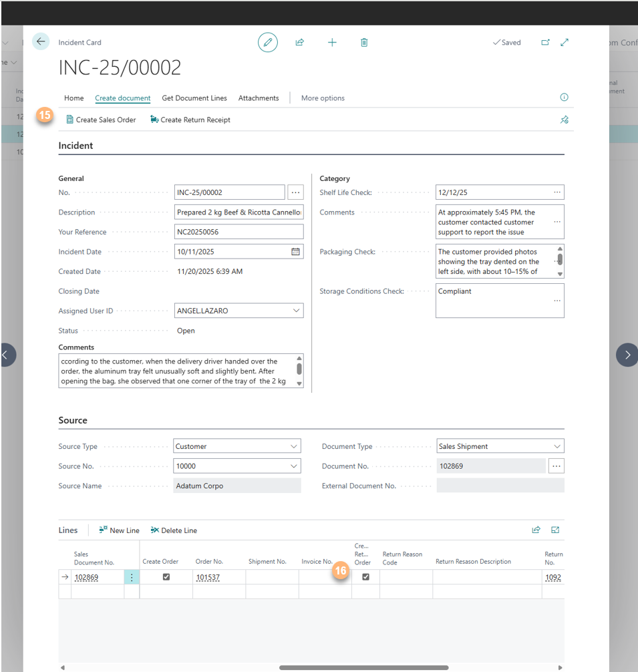638x672 pixels.
Task: Expand the Lines section to full view
Action: (x=555, y=530)
